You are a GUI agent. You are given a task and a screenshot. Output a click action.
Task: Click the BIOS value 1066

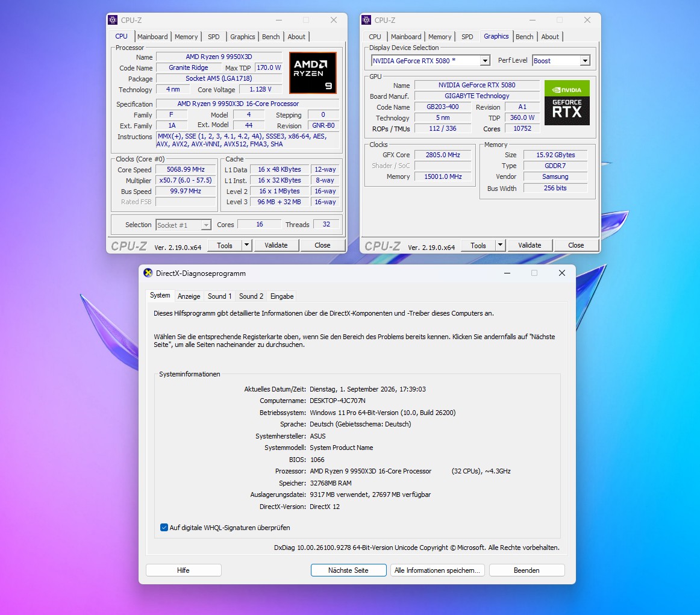click(x=317, y=460)
